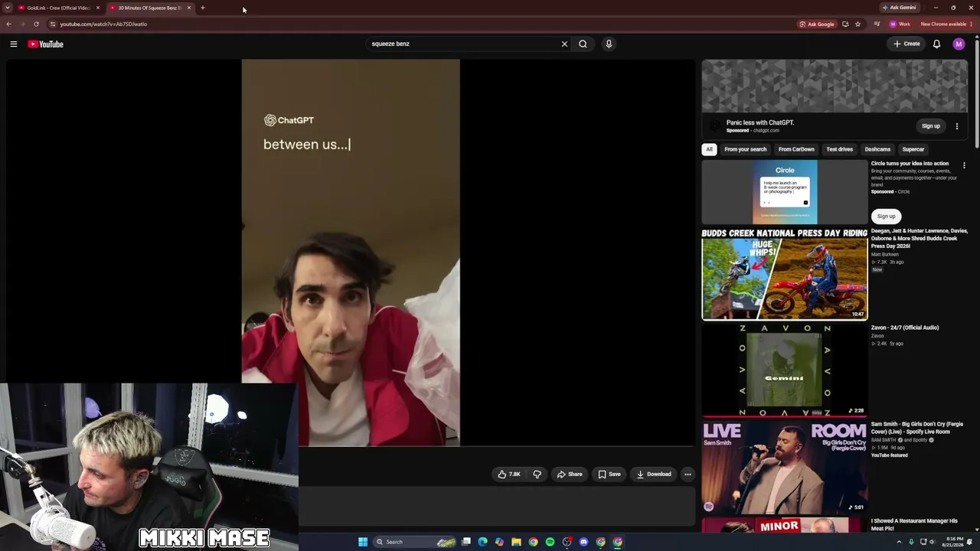Screen dimensions: 980x551
Task: Like the video with thumbs up
Action: [x=509, y=474]
